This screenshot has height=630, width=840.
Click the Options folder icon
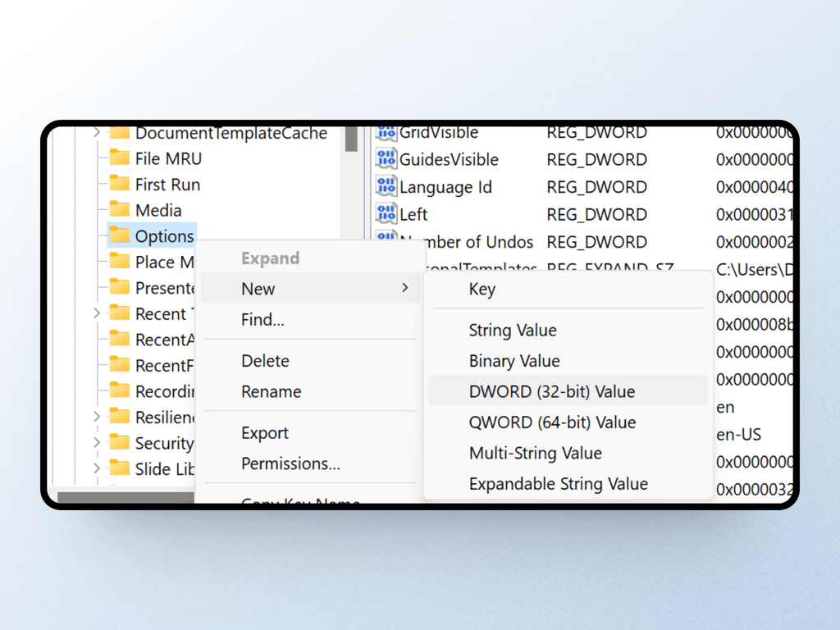coord(118,235)
